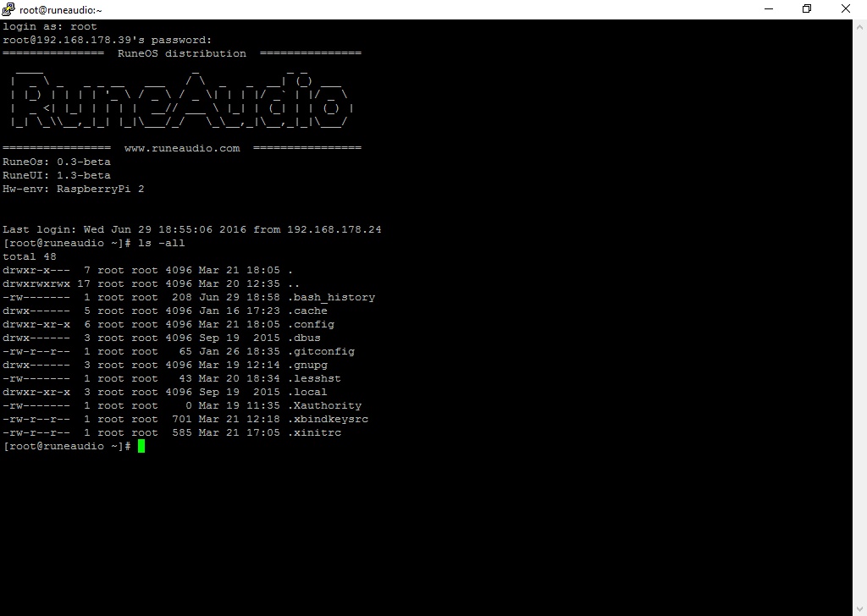Click the .xbindkeysrc filename
Viewport: 867px width, 616px height.
tap(328, 419)
